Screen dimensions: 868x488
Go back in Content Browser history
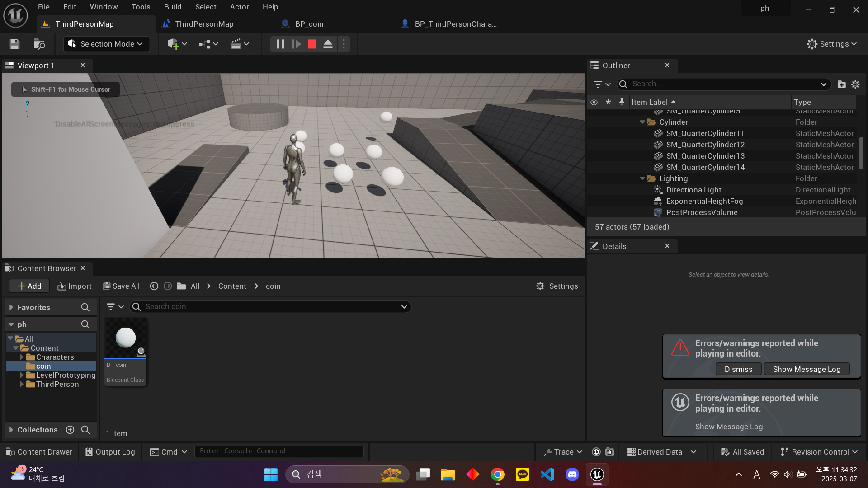point(154,286)
